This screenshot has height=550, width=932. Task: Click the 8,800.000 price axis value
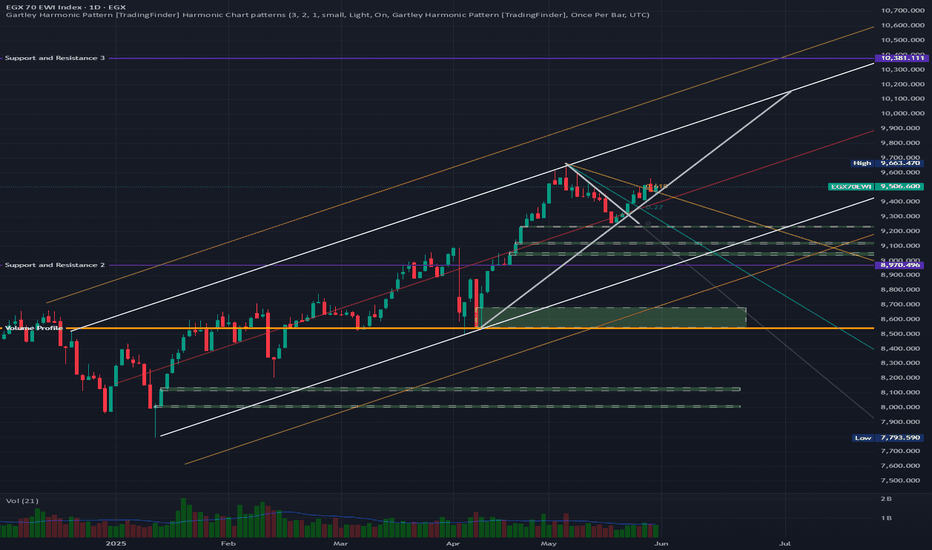(902, 290)
